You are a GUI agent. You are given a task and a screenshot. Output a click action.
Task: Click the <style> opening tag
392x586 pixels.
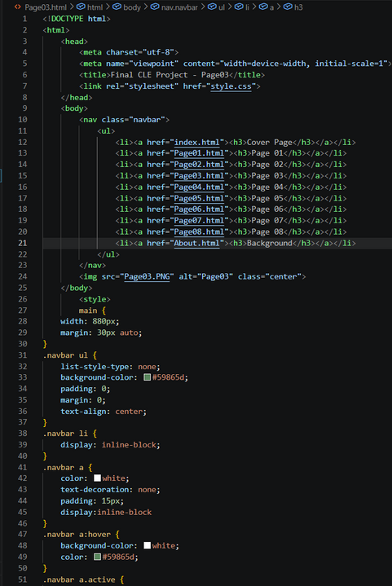95,299
